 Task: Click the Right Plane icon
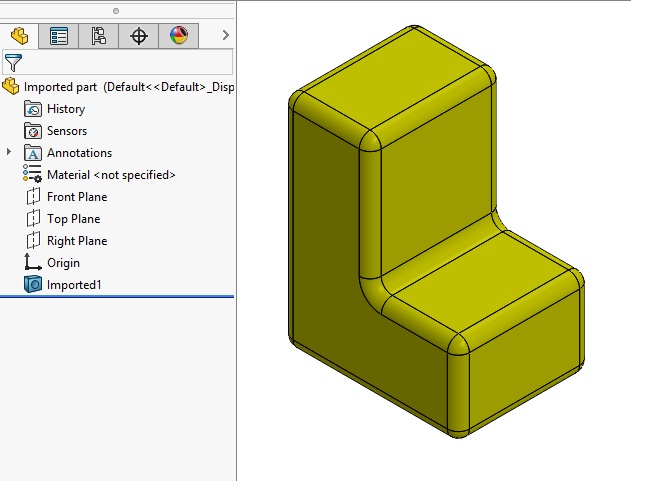click(33, 240)
